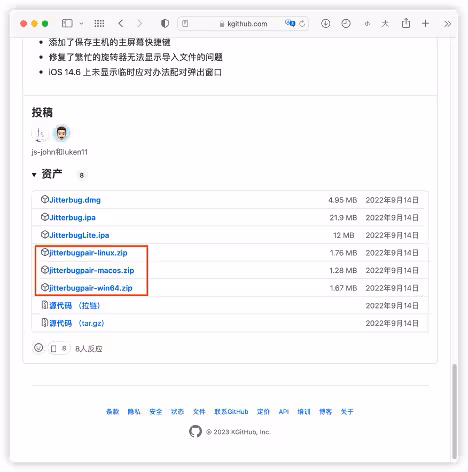Click the privacy shield icon
The width and height of the screenshot is (468, 472).
[165, 23]
